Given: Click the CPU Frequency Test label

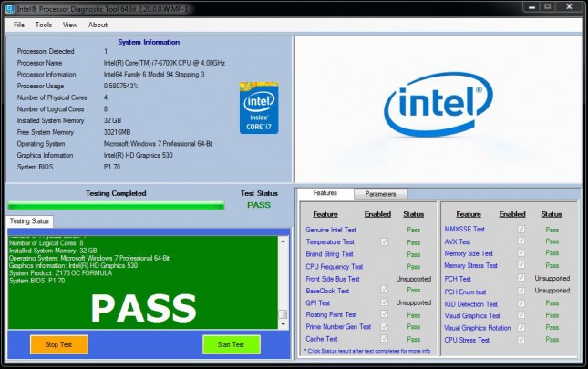Looking at the screenshot, I should [x=335, y=267].
